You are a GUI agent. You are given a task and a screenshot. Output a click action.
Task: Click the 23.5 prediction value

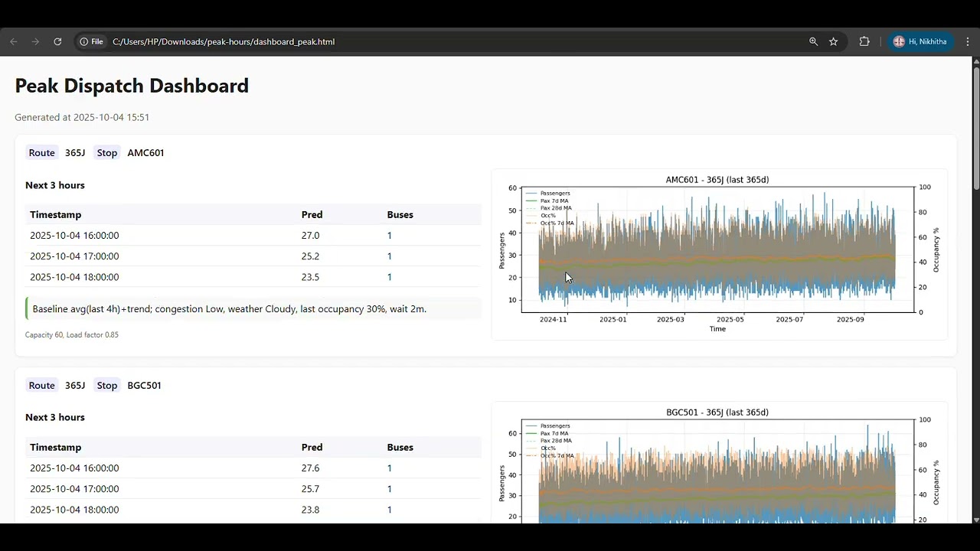[310, 276]
